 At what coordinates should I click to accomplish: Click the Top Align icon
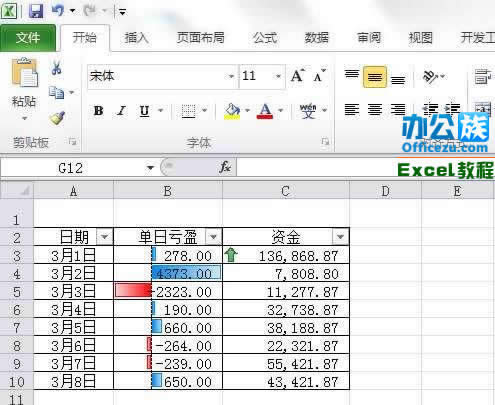pos(352,74)
